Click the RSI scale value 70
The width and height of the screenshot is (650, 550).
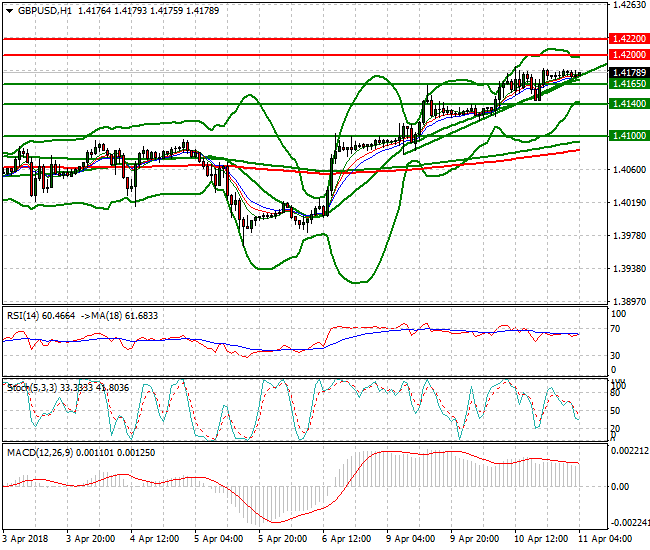pyautogui.click(x=617, y=329)
